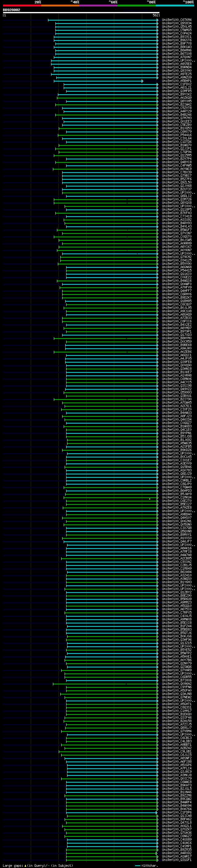Click the white query length bar under BB928002
Viewport: 197px width, 868px height.
click(81, 13)
